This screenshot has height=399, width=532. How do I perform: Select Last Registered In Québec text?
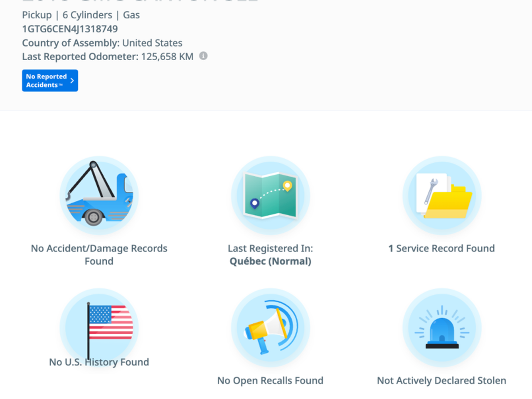click(270, 249)
